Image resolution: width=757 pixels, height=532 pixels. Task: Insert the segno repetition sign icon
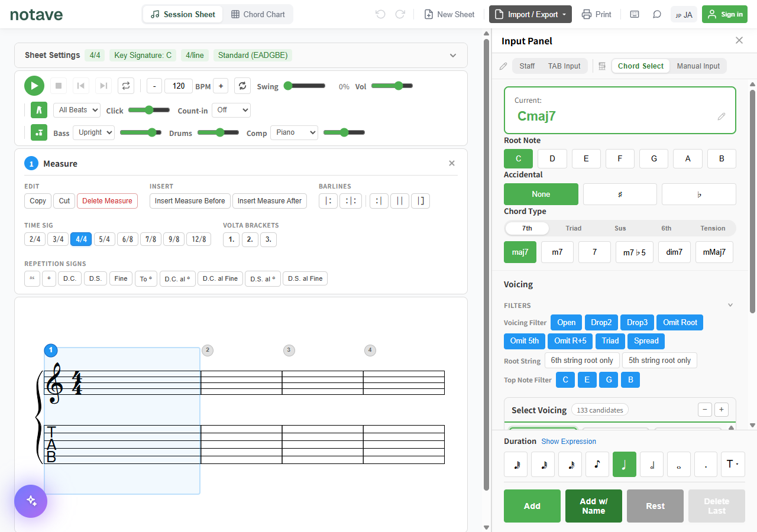[x=32, y=278]
